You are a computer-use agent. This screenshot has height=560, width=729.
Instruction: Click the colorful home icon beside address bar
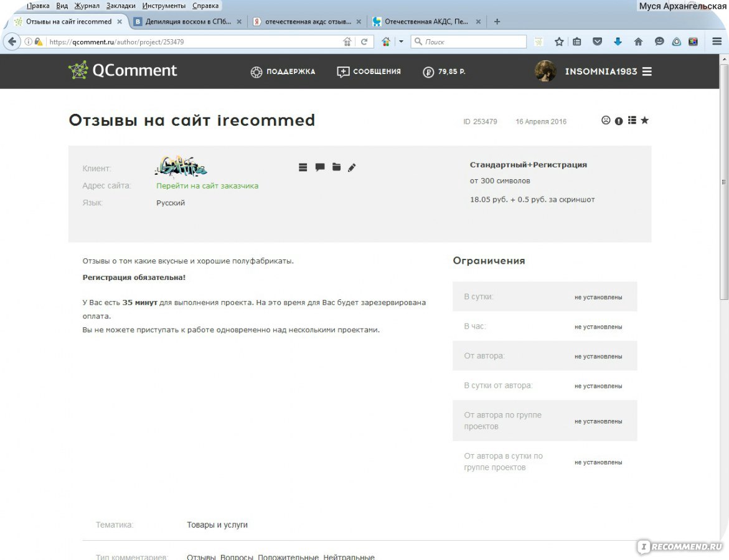coord(386,42)
